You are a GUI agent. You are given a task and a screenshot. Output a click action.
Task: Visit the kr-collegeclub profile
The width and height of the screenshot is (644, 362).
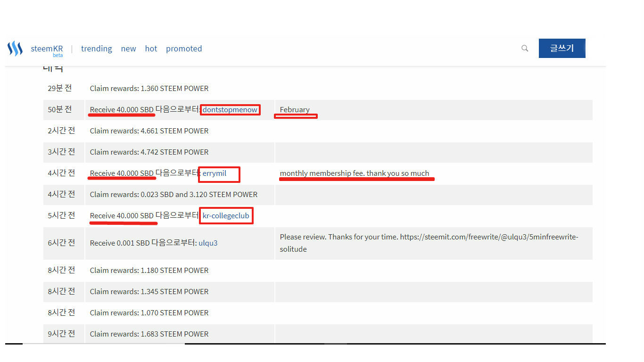point(226,215)
